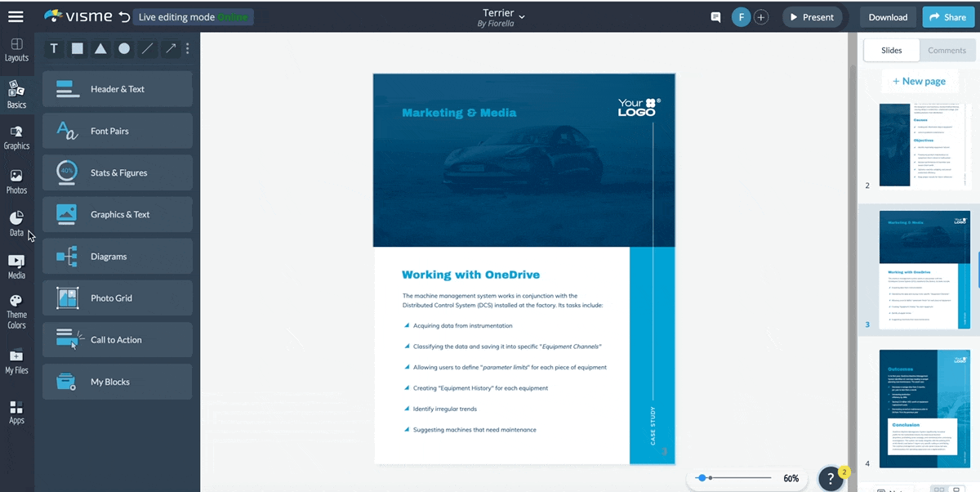Open the My Files panel
The width and height of the screenshot is (980, 492).
16,360
